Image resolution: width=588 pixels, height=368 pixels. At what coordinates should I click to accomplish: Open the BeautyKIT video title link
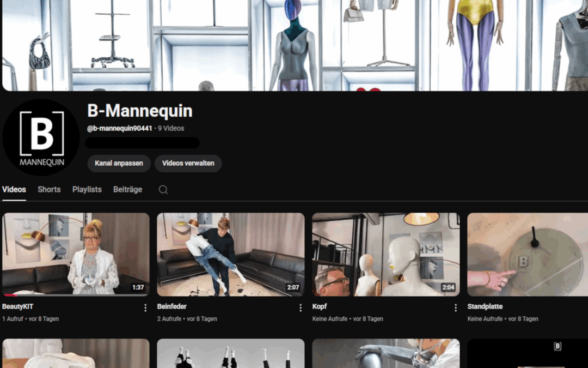(17, 306)
